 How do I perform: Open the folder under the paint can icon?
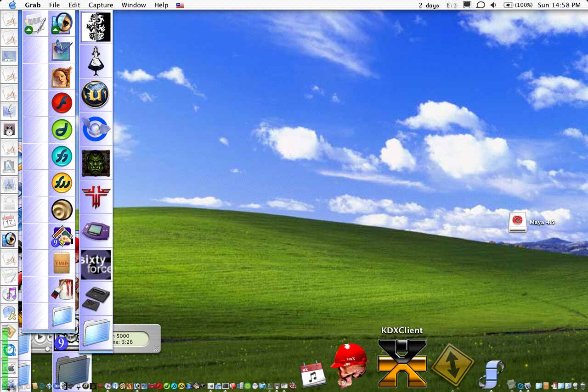tap(62, 316)
